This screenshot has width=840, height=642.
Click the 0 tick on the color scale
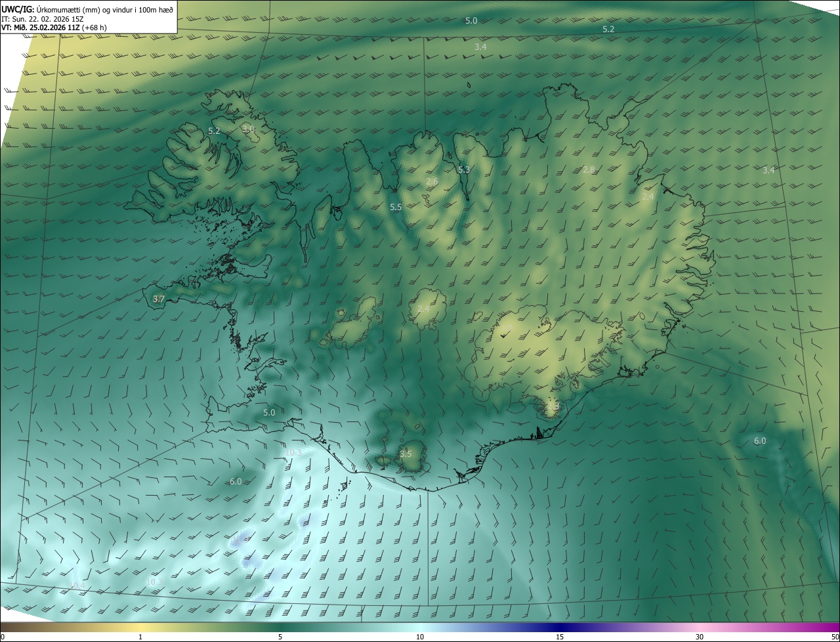3,637
